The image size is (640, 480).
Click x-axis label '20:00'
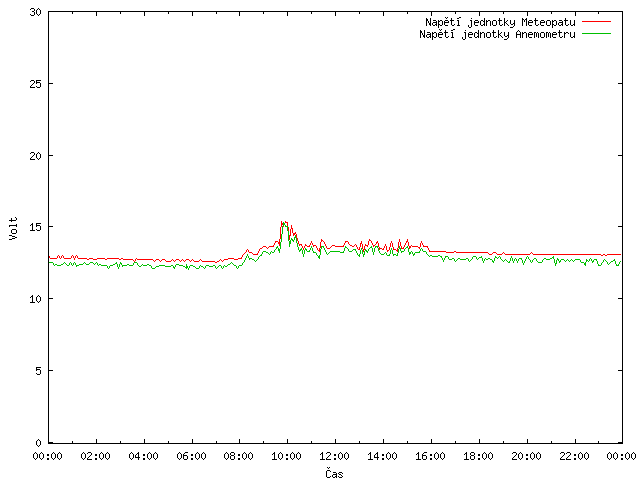click(x=526, y=456)
